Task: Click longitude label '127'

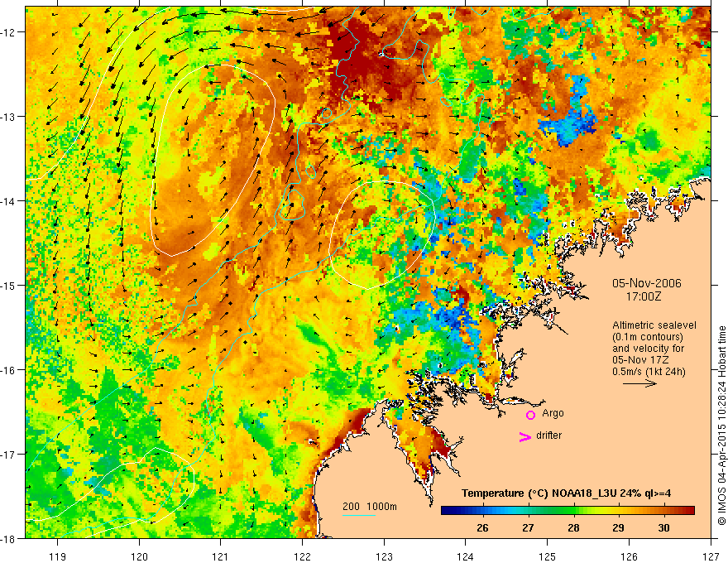Action: tap(711, 556)
